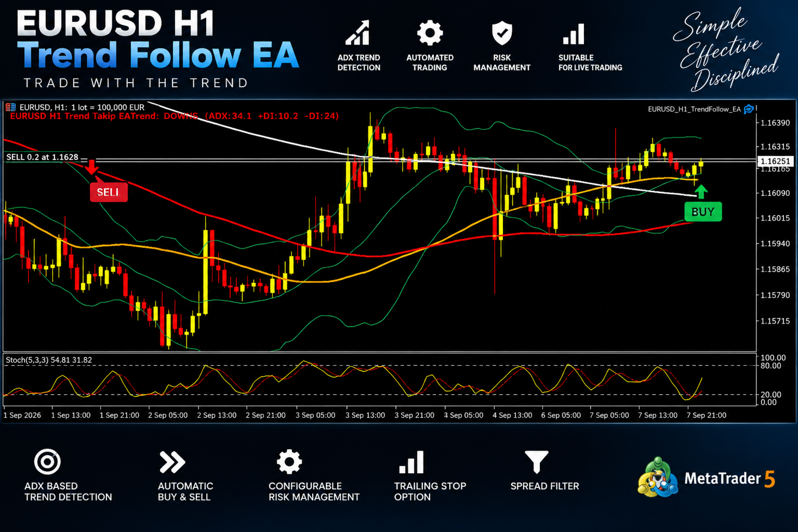This screenshot has width=798, height=532.
Task: Click the TRADE WITH THE TREND tagline
Action: [136, 83]
